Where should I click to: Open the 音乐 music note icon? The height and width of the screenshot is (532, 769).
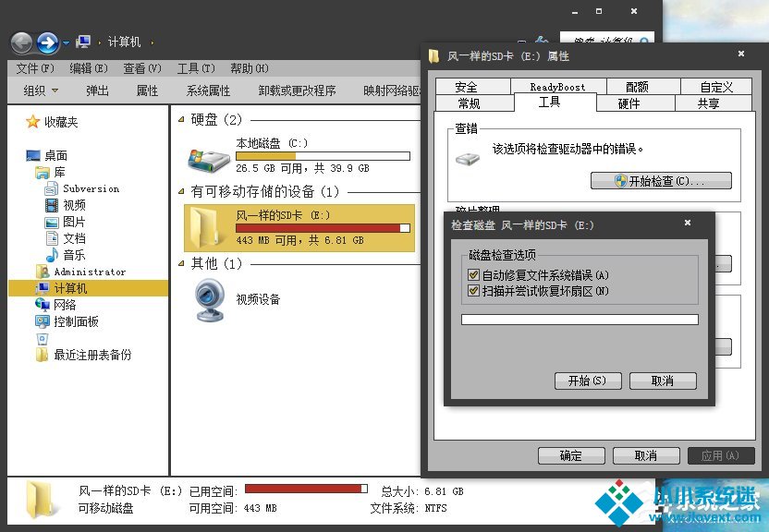tap(52, 255)
